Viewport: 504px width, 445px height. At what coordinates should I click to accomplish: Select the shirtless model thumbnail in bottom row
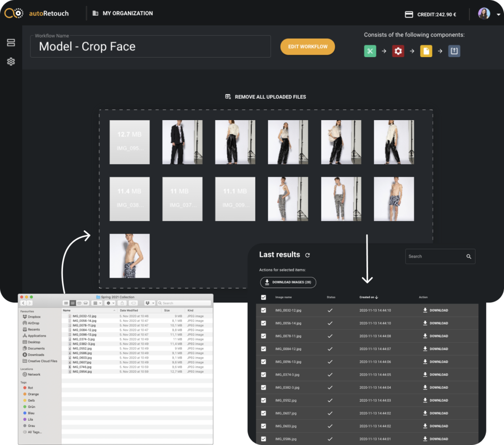129,256
